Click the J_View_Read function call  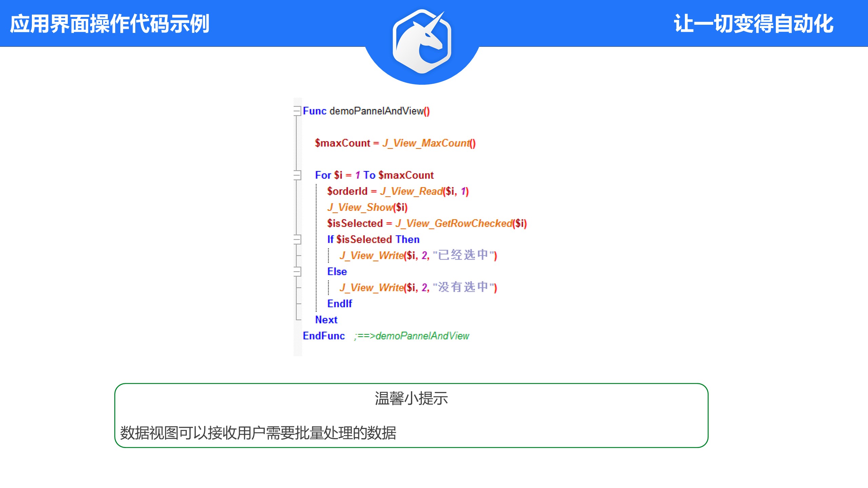coord(412,191)
